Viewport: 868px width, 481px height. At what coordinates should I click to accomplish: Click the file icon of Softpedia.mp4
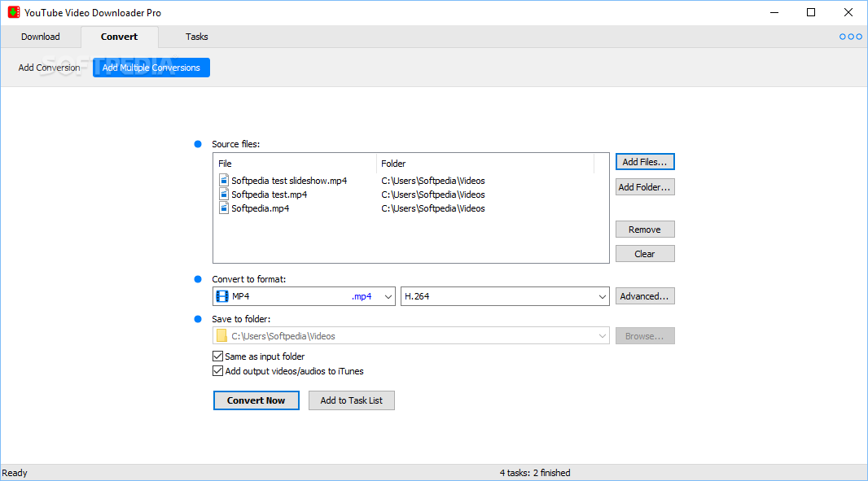(224, 208)
